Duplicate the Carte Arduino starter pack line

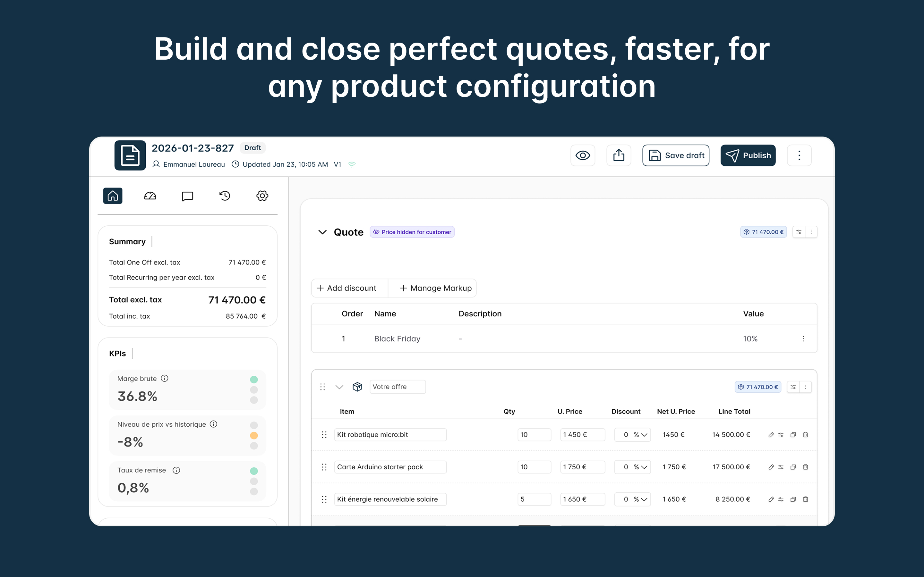[793, 467]
